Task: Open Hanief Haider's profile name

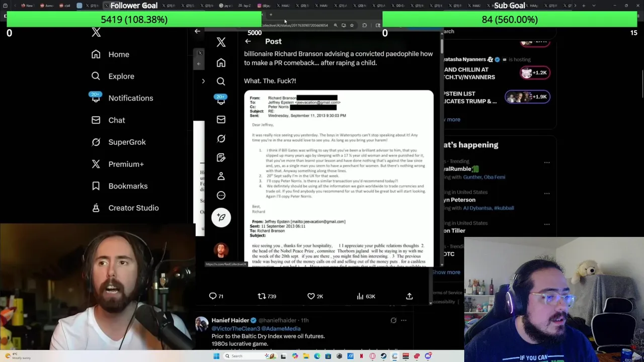Action: pyautogui.click(x=230, y=320)
